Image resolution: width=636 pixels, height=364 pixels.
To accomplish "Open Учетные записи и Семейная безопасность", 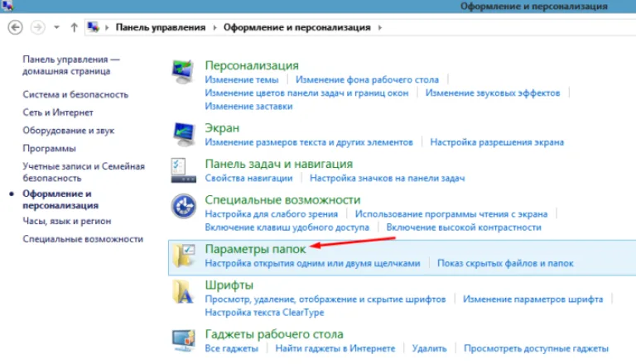I will [84, 172].
